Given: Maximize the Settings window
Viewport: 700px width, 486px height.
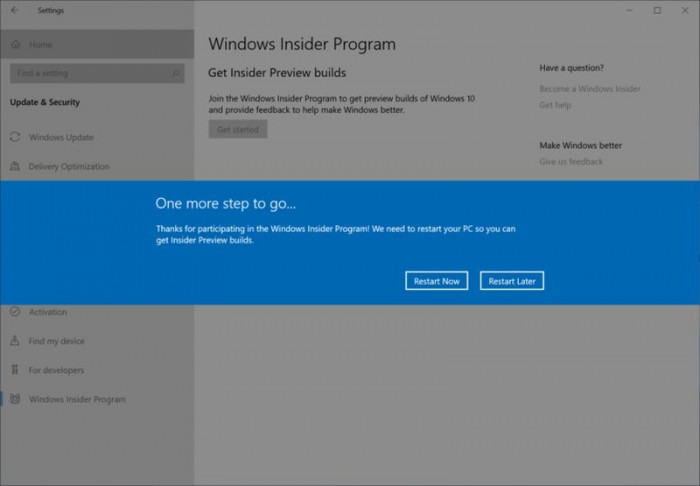Looking at the screenshot, I should pyautogui.click(x=657, y=10).
